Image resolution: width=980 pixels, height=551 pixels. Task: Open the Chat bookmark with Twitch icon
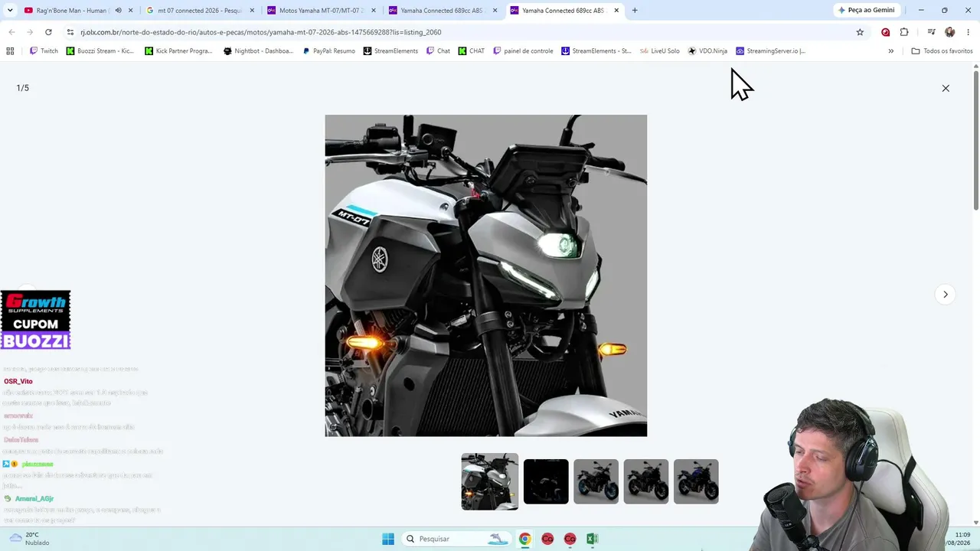coord(438,51)
